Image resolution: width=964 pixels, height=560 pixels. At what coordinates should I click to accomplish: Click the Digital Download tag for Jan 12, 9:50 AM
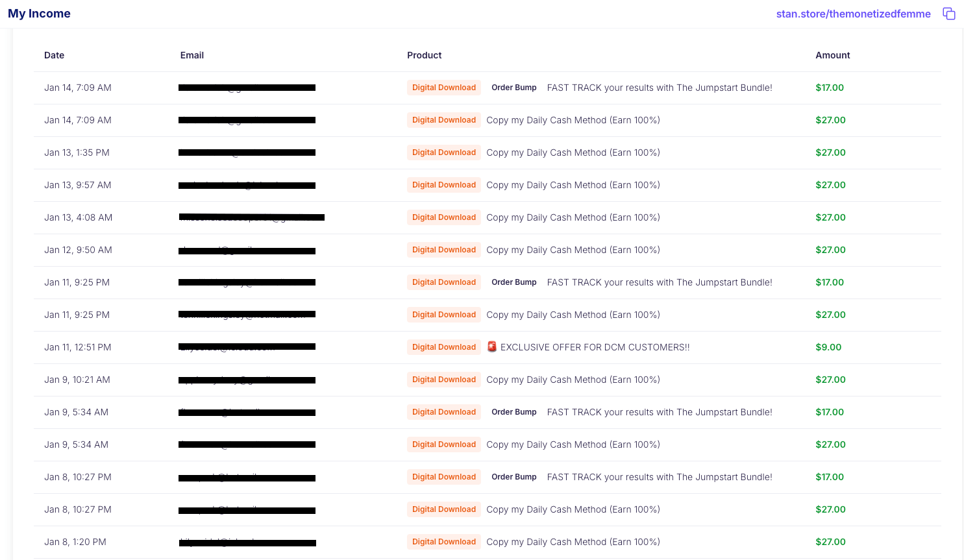pyautogui.click(x=444, y=250)
